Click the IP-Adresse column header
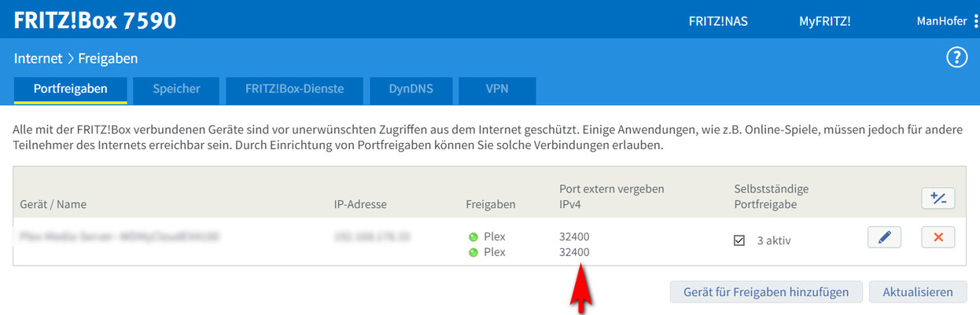The width and height of the screenshot is (980, 315). [360, 204]
